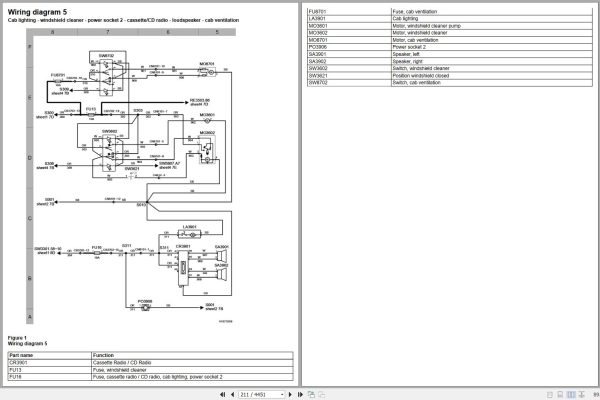Click the LA3901 lamp symbol in diagram
Screen dimensions: 600x400
point(189,234)
